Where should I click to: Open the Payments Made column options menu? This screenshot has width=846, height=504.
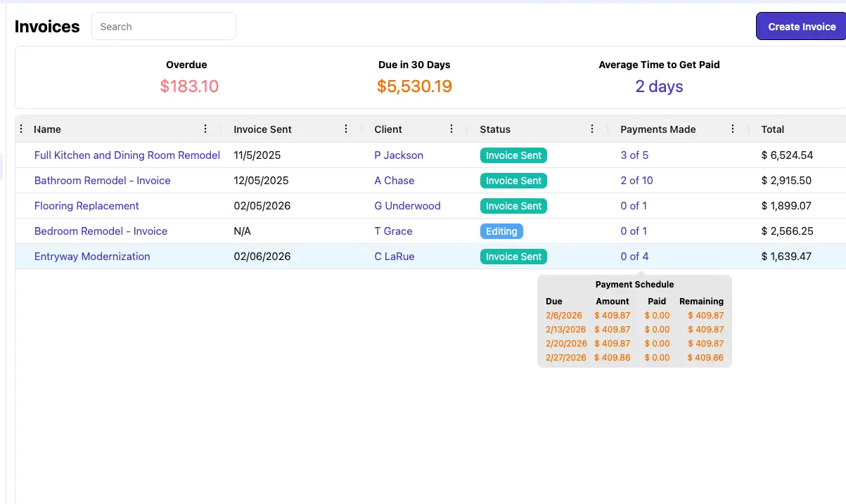click(x=732, y=129)
